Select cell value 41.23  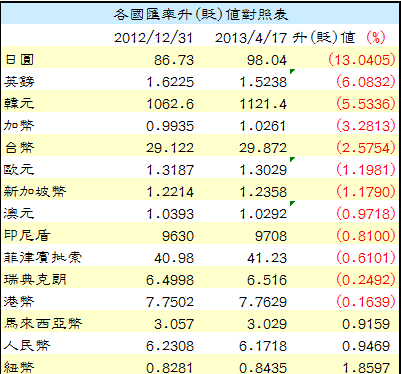(x=267, y=258)
